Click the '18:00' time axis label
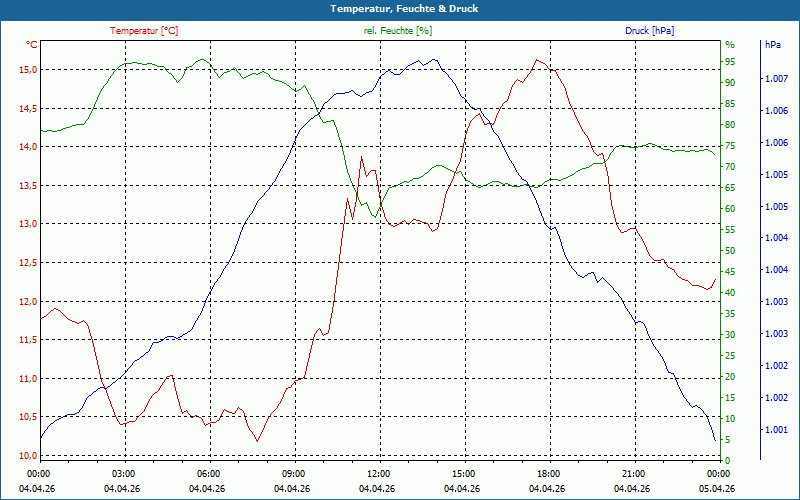This screenshot has width=800, height=500. pos(547,473)
